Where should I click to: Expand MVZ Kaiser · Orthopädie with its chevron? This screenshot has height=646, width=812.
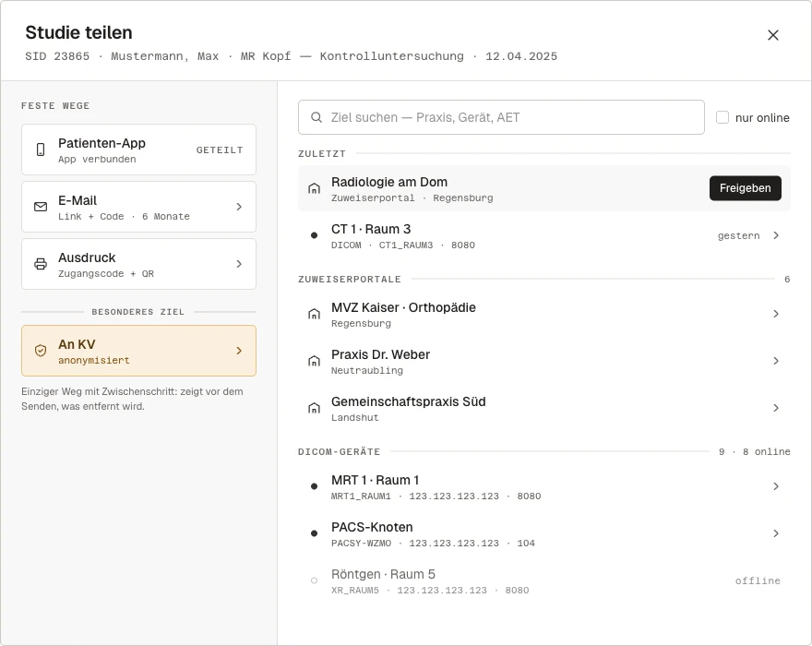pyautogui.click(x=776, y=314)
